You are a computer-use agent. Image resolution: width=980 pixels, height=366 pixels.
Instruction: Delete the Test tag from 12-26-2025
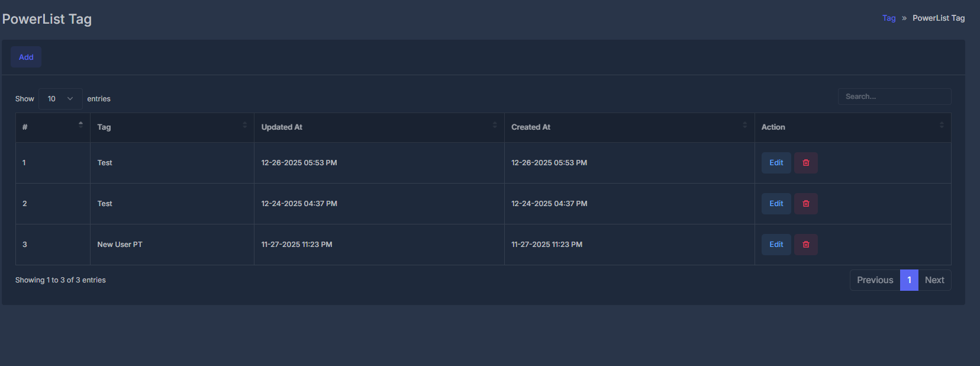(x=805, y=163)
